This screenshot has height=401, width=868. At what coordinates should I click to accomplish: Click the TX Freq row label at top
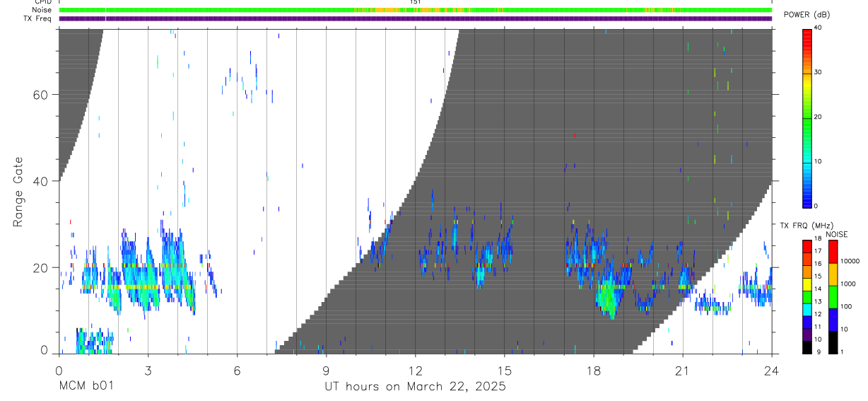[38, 18]
